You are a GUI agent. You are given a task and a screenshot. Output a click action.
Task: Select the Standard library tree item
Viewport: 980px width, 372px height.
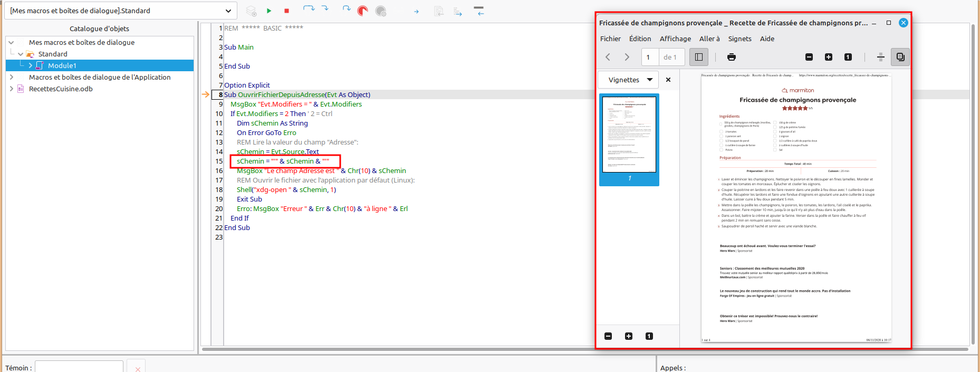click(x=53, y=54)
